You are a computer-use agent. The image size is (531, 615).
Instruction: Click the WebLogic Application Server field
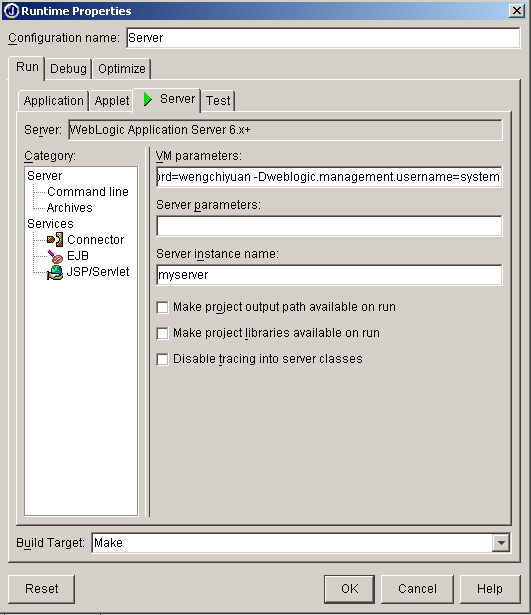point(285,130)
